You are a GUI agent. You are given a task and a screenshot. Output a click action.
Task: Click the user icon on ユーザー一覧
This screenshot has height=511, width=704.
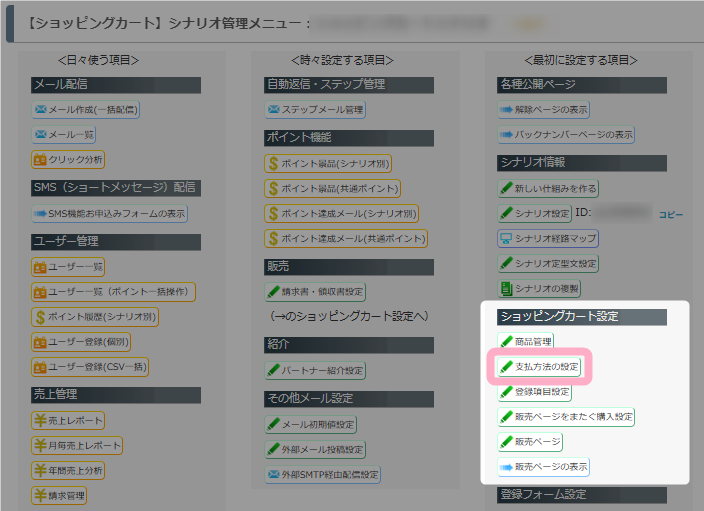tap(40, 267)
